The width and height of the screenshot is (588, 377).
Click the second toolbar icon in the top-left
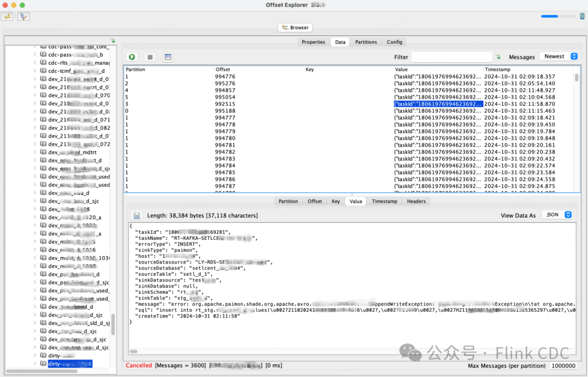23,16
